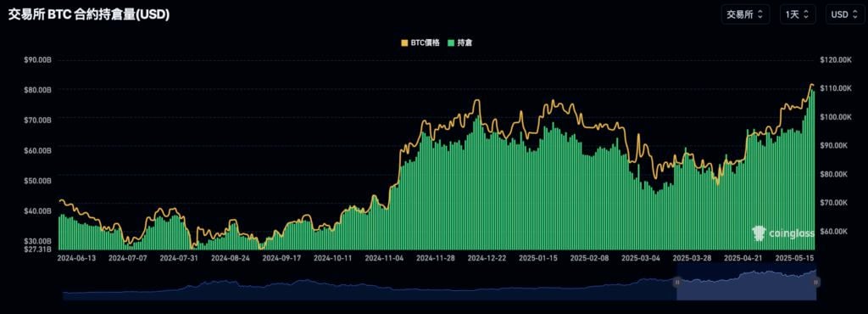This screenshot has height=314, width=868.
Task: Click the 2025-05-15 date on x-axis
Action: click(x=795, y=258)
